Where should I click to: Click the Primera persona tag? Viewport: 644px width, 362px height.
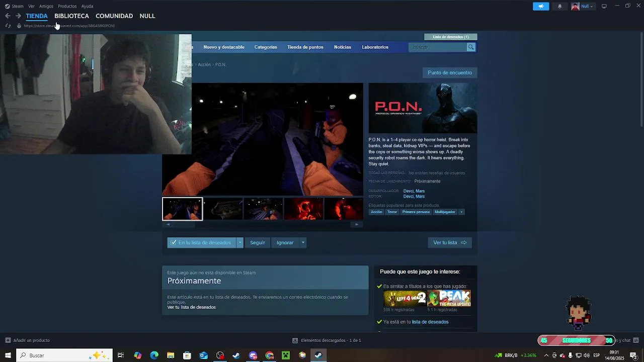click(416, 212)
